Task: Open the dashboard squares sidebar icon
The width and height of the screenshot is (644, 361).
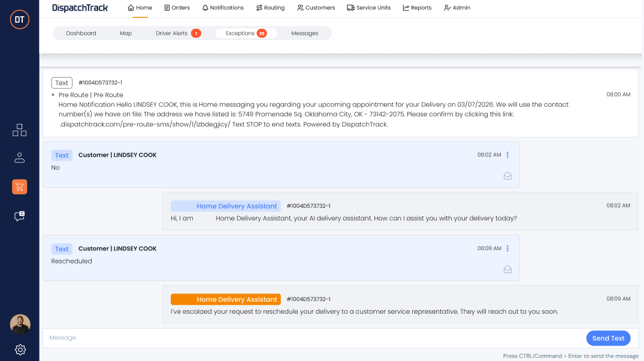Action: 19,130
